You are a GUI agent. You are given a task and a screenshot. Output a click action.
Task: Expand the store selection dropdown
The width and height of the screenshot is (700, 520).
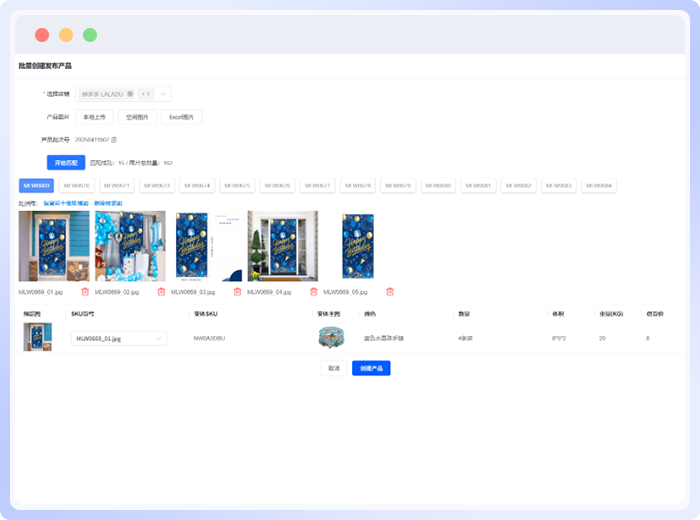pos(164,94)
